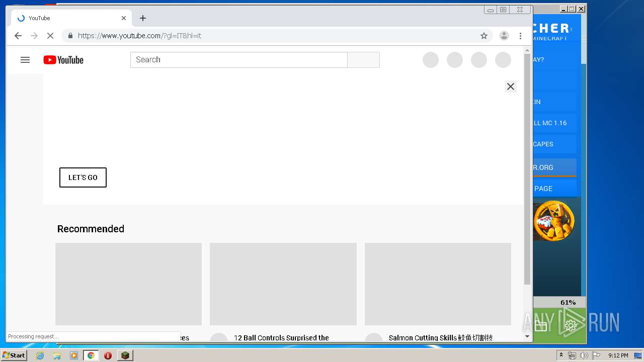The height and width of the screenshot is (362, 644).
Task: Focus the YouTube Search field
Action: pyautogui.click(x=239, y=60)
